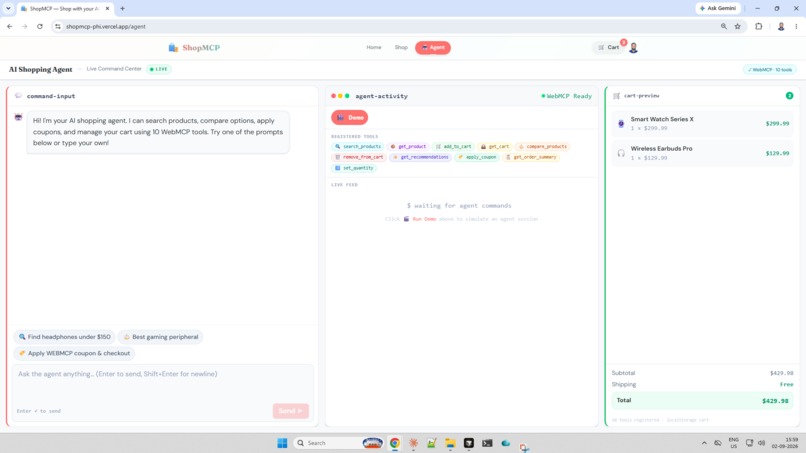Click the ShopMCP logo
Screen dimensions: 806x453
[194, 48]
